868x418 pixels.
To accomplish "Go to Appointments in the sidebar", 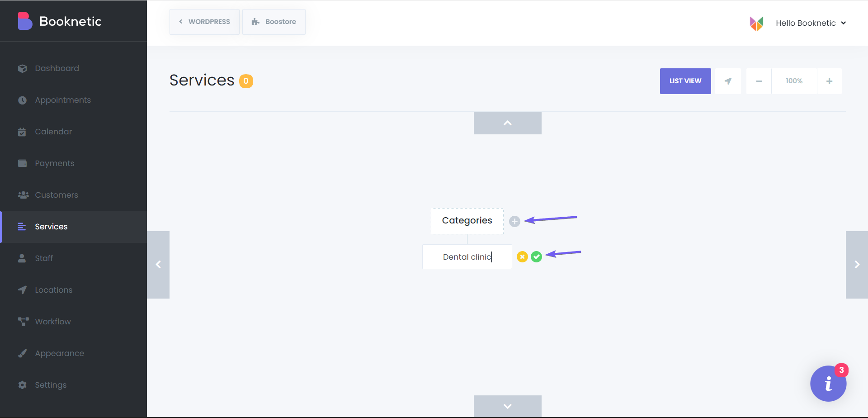I will point(73,100).
